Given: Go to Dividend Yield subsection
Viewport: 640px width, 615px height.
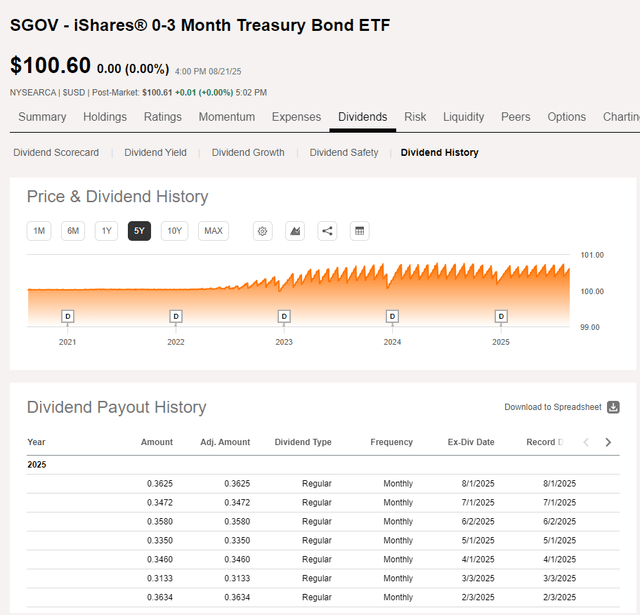Looking at the screenshot, I should (x=156, y=152).
